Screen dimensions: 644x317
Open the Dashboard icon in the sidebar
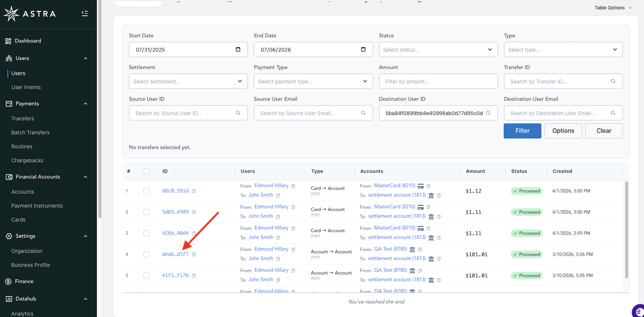coord(8,41)
